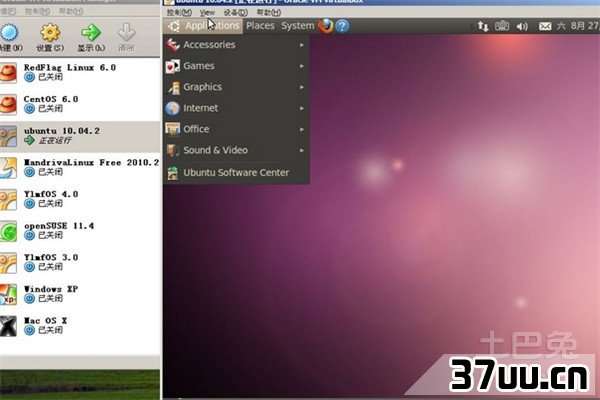Click the green Show arrow icon
The image size is (600, 400).
pyautogui.click(x=91, y=32)
